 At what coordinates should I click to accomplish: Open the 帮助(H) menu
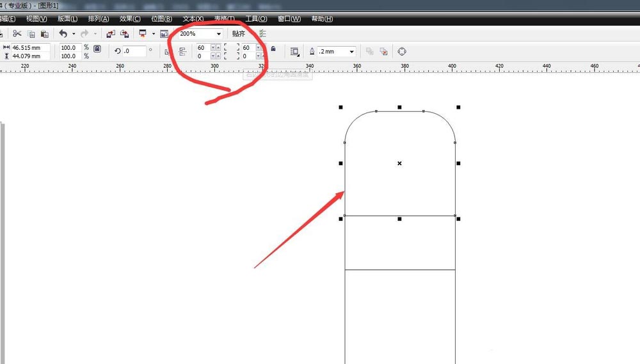pos(322,19)
